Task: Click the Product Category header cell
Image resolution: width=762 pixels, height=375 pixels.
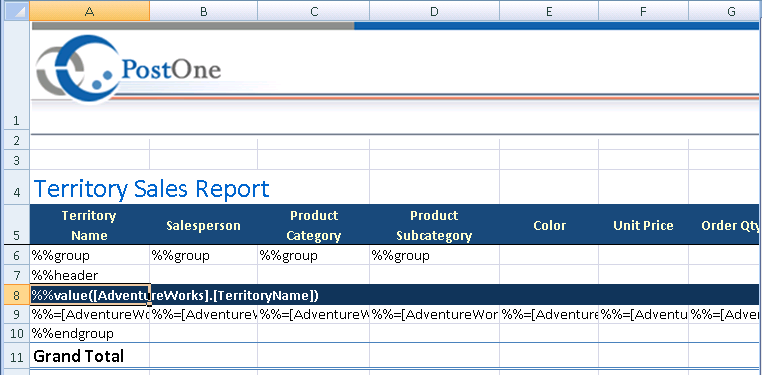Action: [x=313, y=225]
